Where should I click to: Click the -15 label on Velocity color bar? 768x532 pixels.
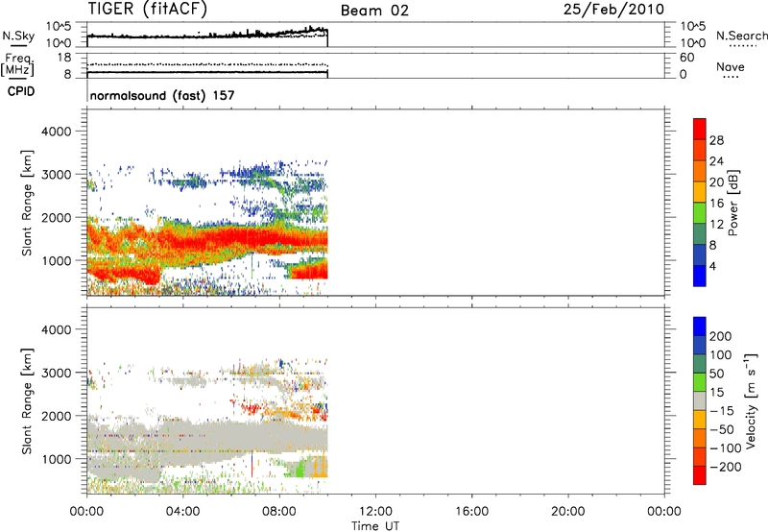coord(722,410)
